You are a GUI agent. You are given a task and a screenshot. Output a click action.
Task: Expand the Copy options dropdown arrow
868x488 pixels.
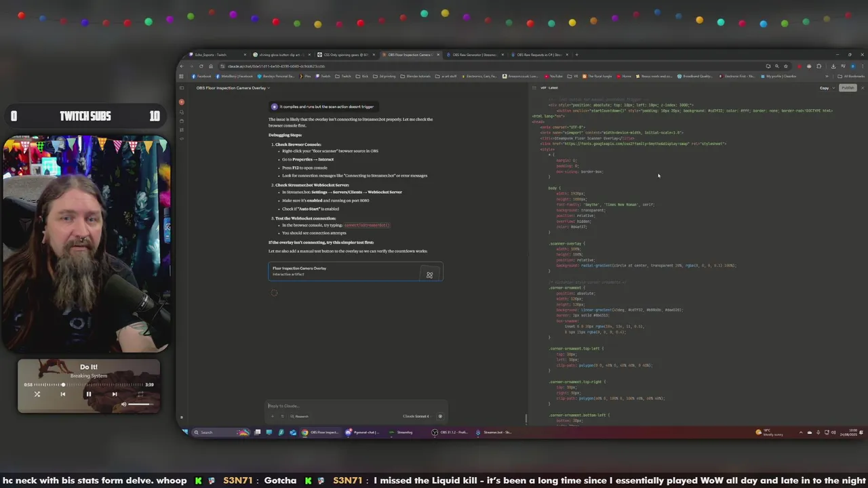(x=833, y=88)
